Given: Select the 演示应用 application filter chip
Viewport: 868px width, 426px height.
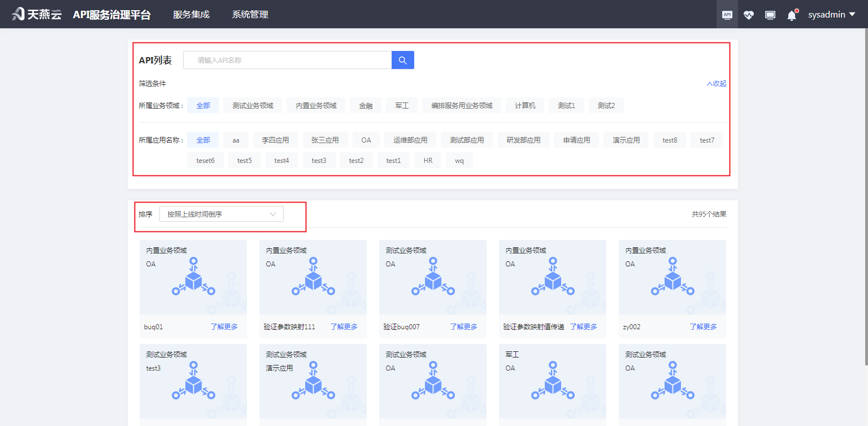Looking at the screenshot, I should point(626,139).
